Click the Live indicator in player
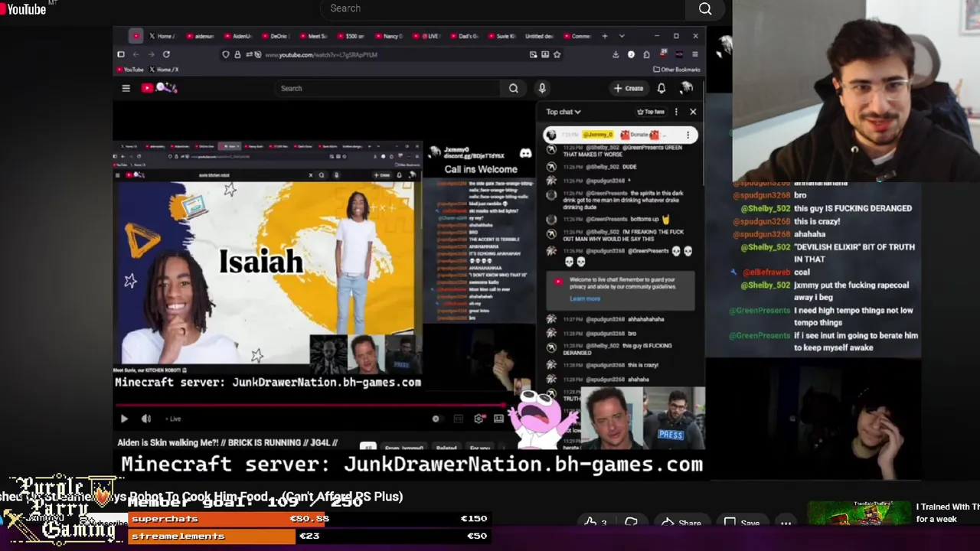Screen dimensions: 980x551 click(x=173, y=419)
